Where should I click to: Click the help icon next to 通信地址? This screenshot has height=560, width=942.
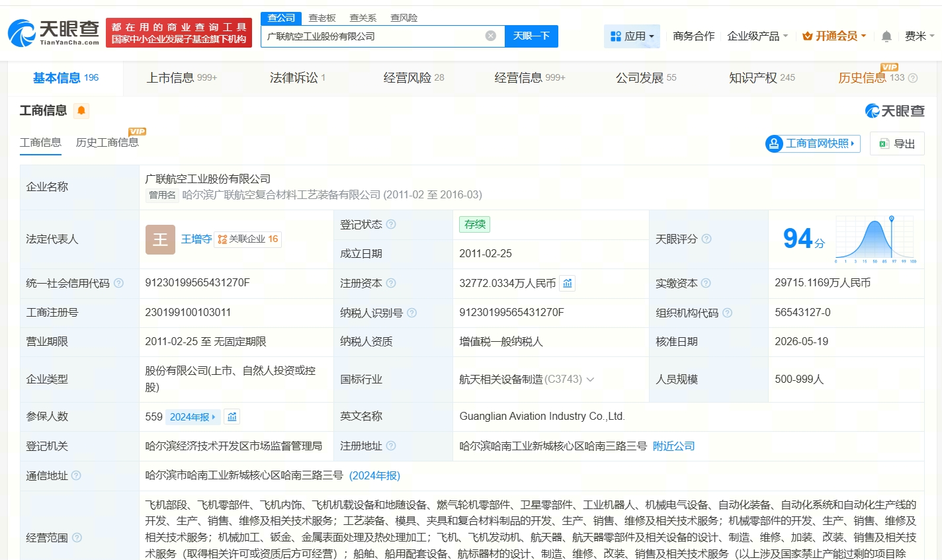pos(76,475)
